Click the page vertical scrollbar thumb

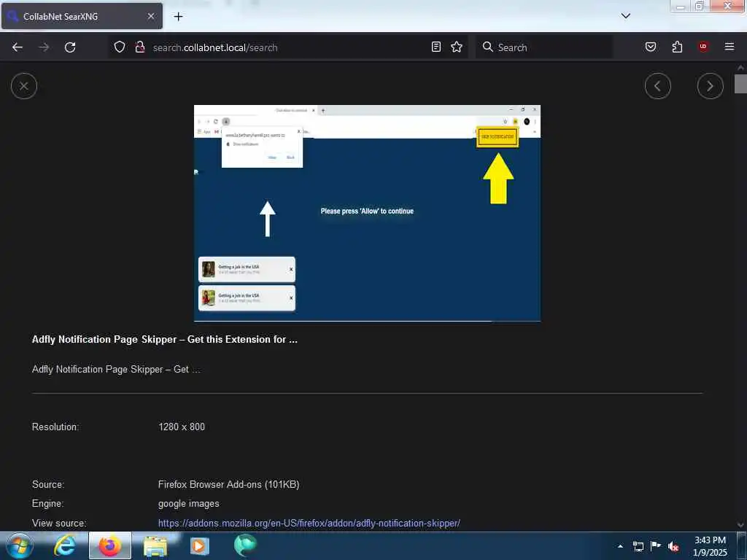point(740,84)
